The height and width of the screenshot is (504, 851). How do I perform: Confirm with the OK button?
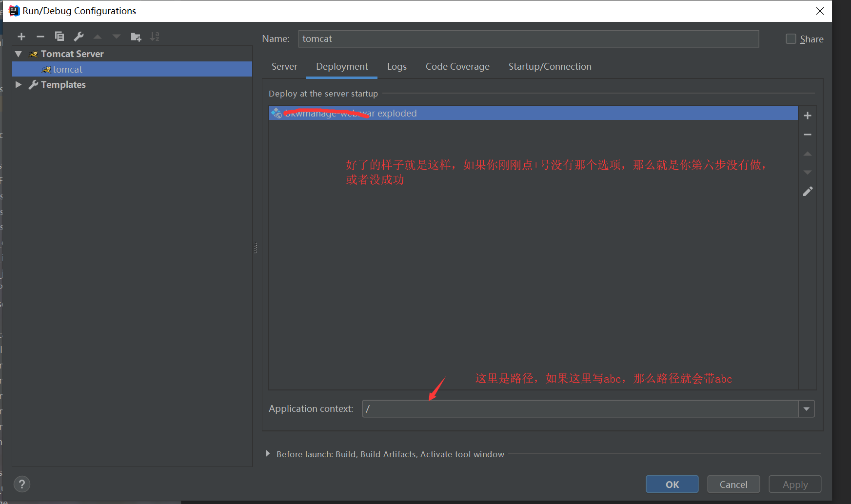(x=672, y=485)
